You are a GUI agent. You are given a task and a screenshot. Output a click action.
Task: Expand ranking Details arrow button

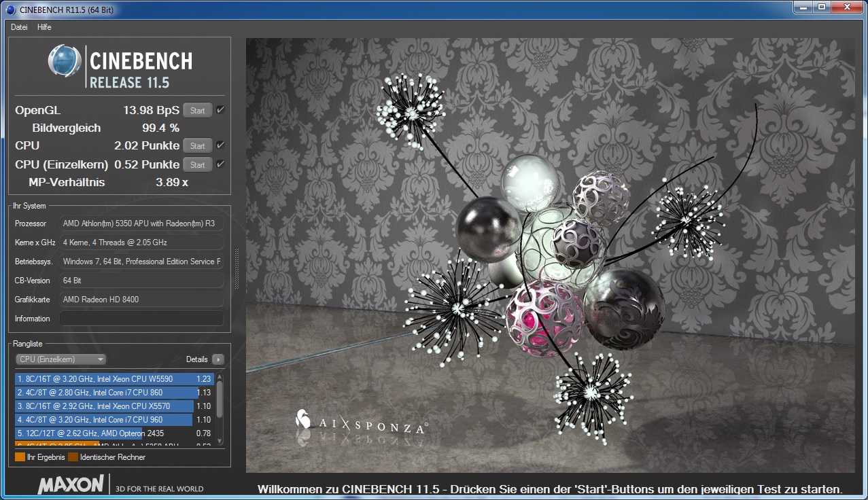click(218, 359)
